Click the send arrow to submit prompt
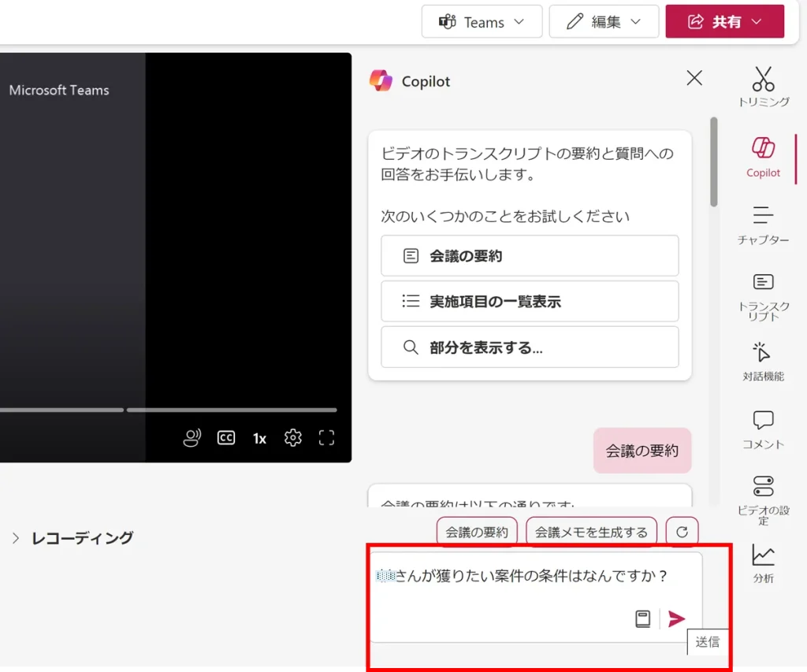Viewport: 807px width, 672px height. 676,619
